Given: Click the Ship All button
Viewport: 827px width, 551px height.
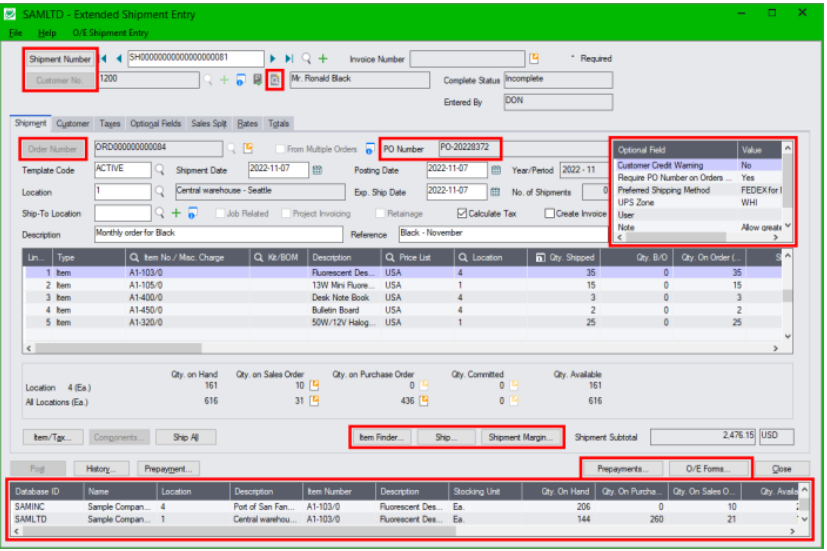Looking at the screenshot, I should pyautogui.click(x=186, y=437).
